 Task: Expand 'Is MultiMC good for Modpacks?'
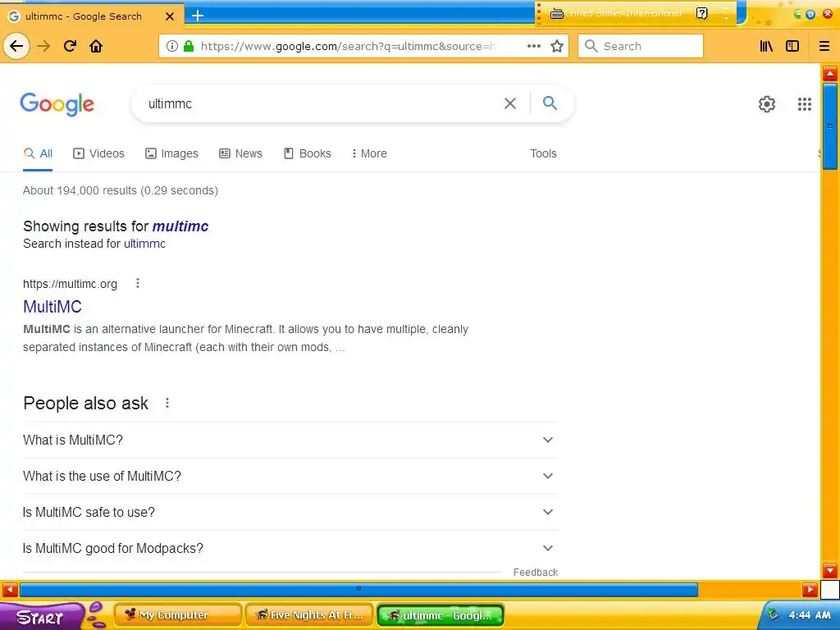[x=290, y=549]
